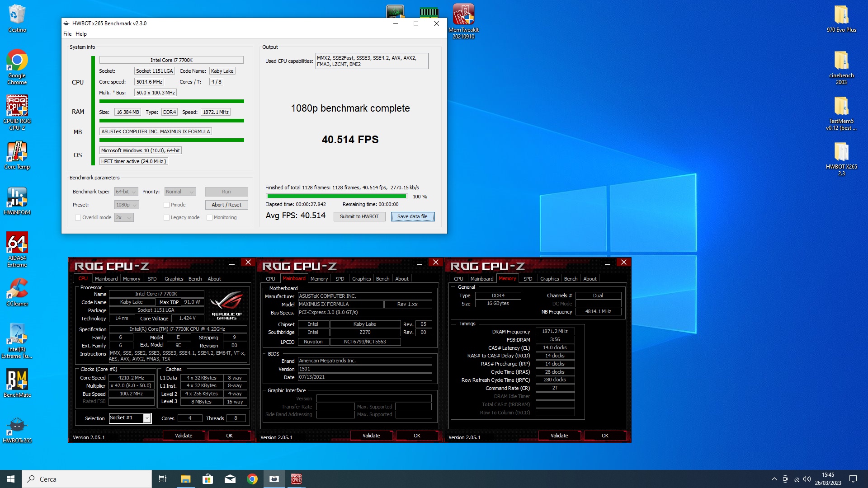The width and height of the screenshot is (868, 488).
Task: Show hidden system tray icons
Action: pyautogui.click(x=774, y=479)
